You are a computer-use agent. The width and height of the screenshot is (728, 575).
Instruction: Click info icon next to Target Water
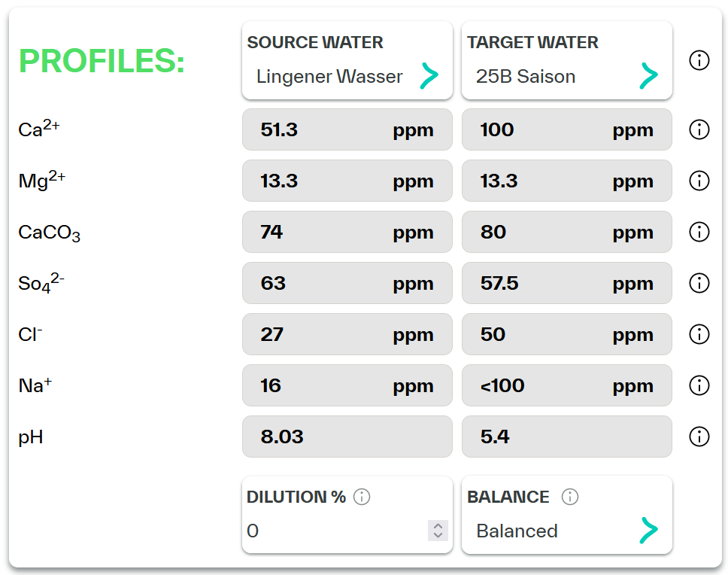tap(699, 60)
